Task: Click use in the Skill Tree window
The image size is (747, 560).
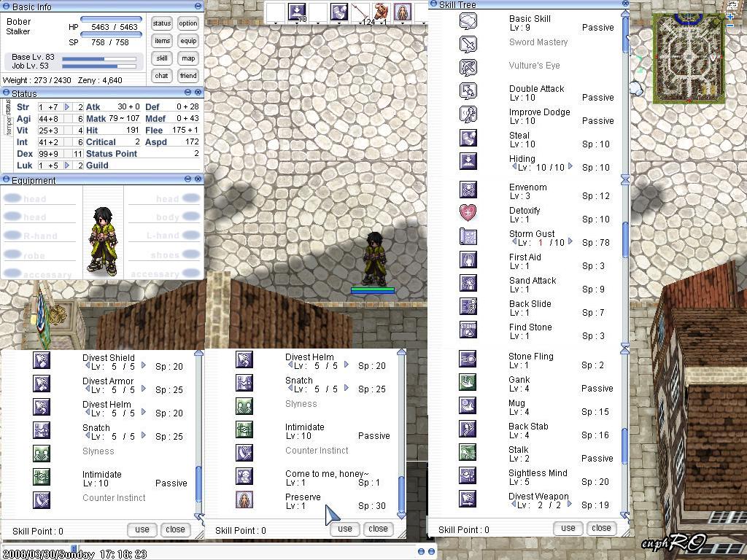Action: [x=568, y=528]
